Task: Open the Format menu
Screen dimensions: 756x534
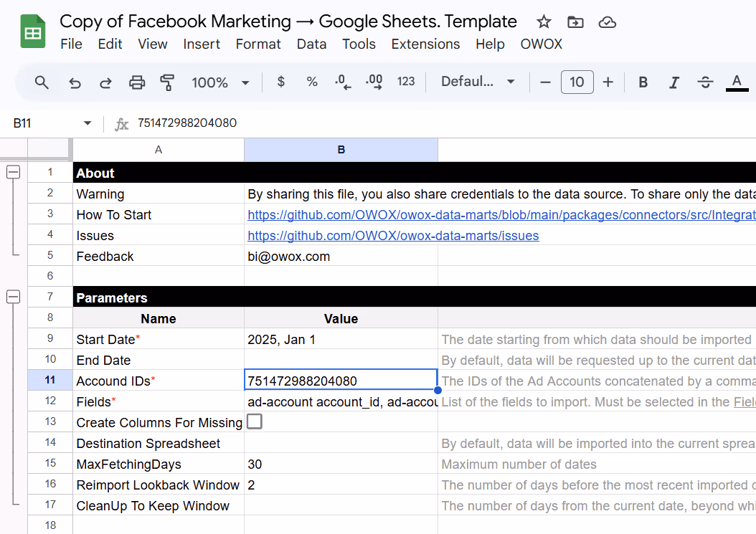Action: (x=258, y=44)
